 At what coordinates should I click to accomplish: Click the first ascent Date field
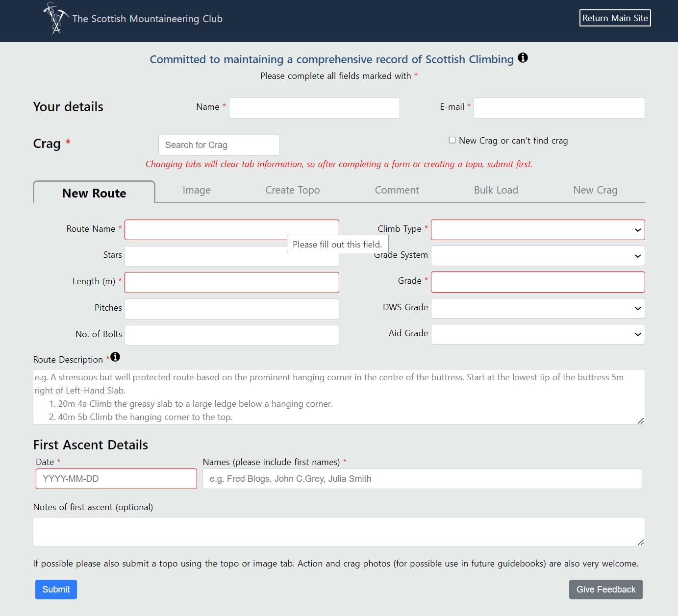click(x=116, y=479)
